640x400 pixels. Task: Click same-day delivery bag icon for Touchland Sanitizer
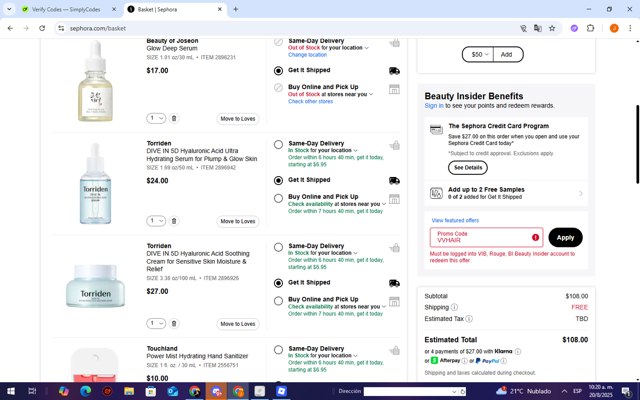click(x=395, y=350)
